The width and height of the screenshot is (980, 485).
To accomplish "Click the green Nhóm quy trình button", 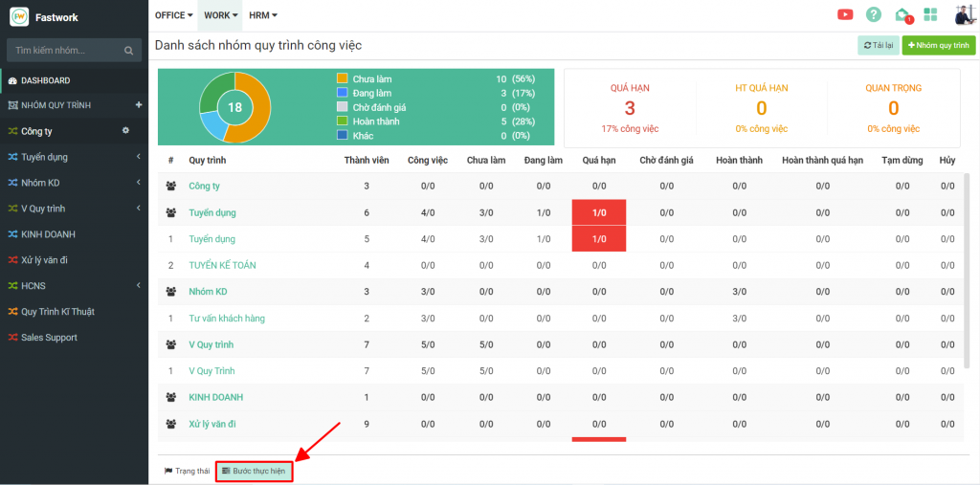I will (938, 45).
